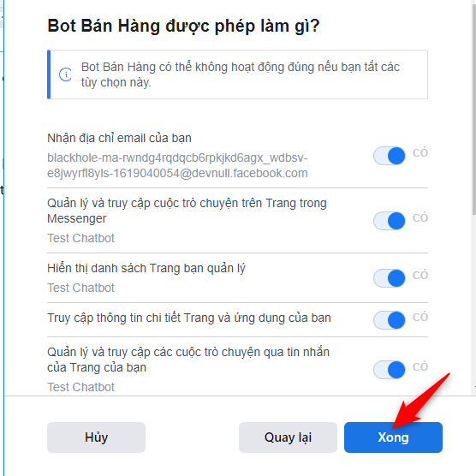Click the vertical scrollbar thumb on the right edge
476x476 pixels.
coord(474,108)
